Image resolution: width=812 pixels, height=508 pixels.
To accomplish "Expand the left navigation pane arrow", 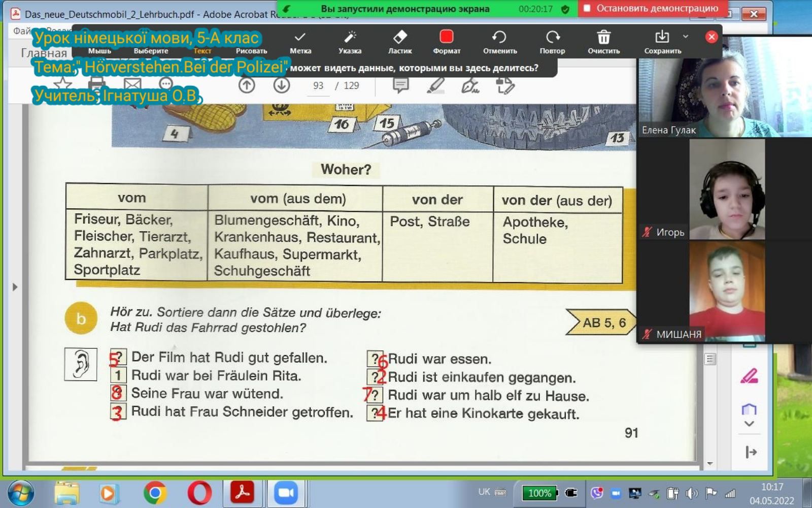I will point(15,287).
